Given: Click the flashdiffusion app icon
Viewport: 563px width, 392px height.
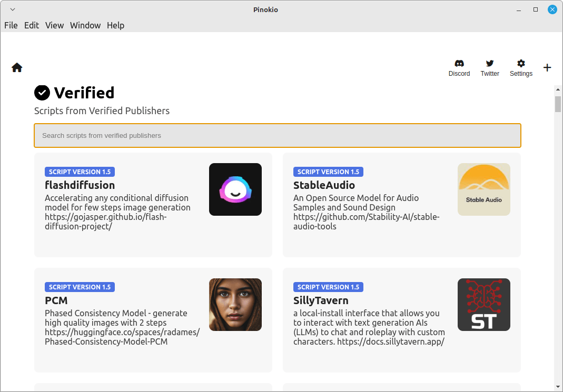Looking at the screenshot, I should coord(235,189).
